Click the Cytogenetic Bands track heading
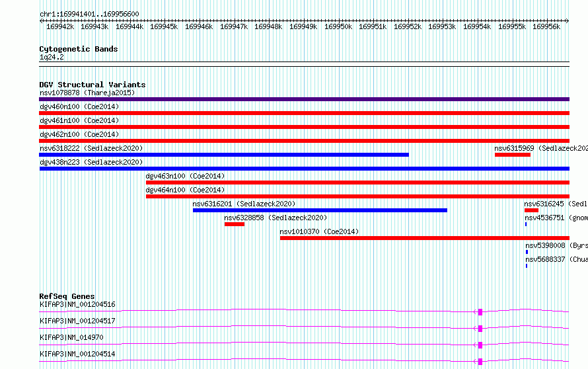The height and width of the screenshot is (369, 588). [79, 49]
